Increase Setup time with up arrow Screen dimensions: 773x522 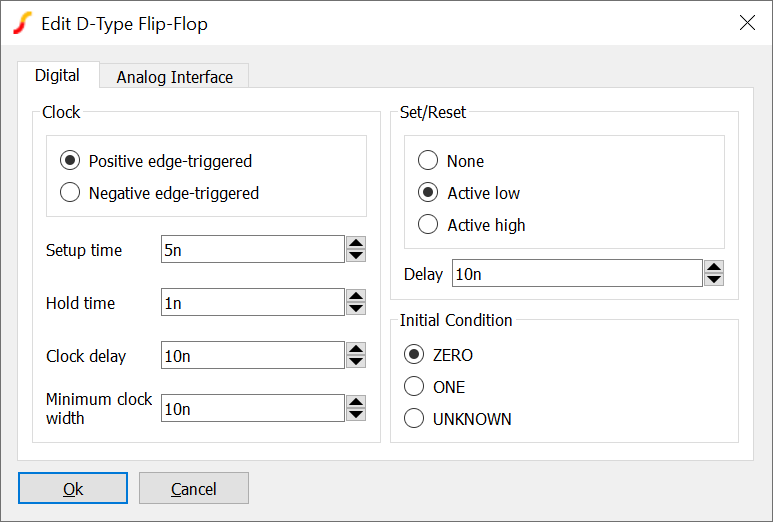[356, 243]
